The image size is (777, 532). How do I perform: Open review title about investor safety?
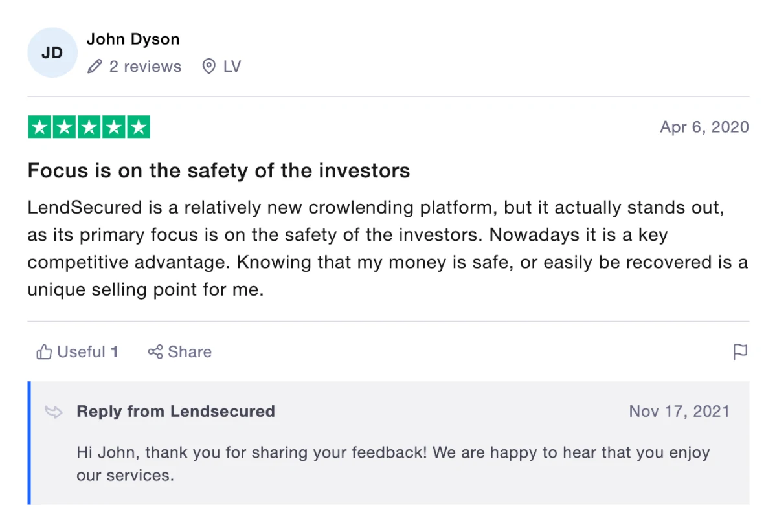[219, 171]
